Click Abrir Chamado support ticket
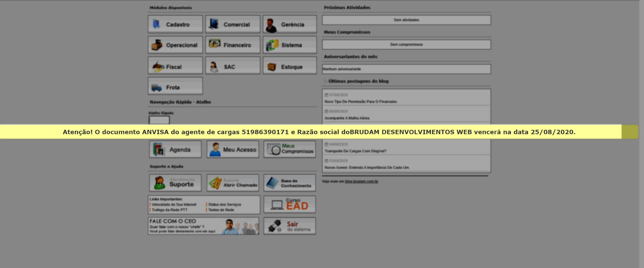The width and height of the screenshot is (644, 268). pyautogui.click(x=233, y=183)
